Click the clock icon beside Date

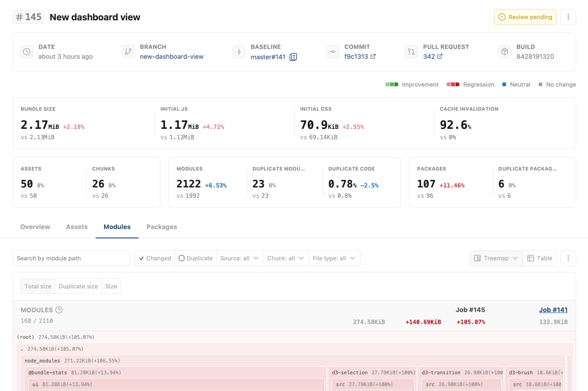tap(27, 52)
